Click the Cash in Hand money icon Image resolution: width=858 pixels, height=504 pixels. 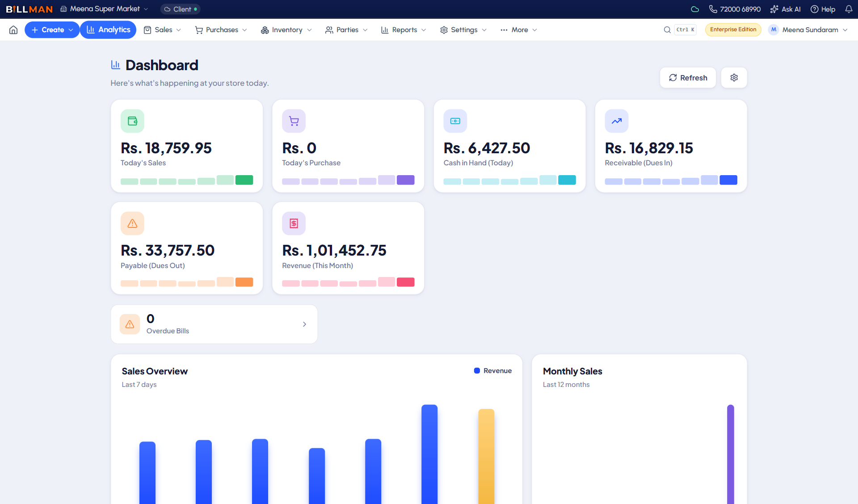455,121
